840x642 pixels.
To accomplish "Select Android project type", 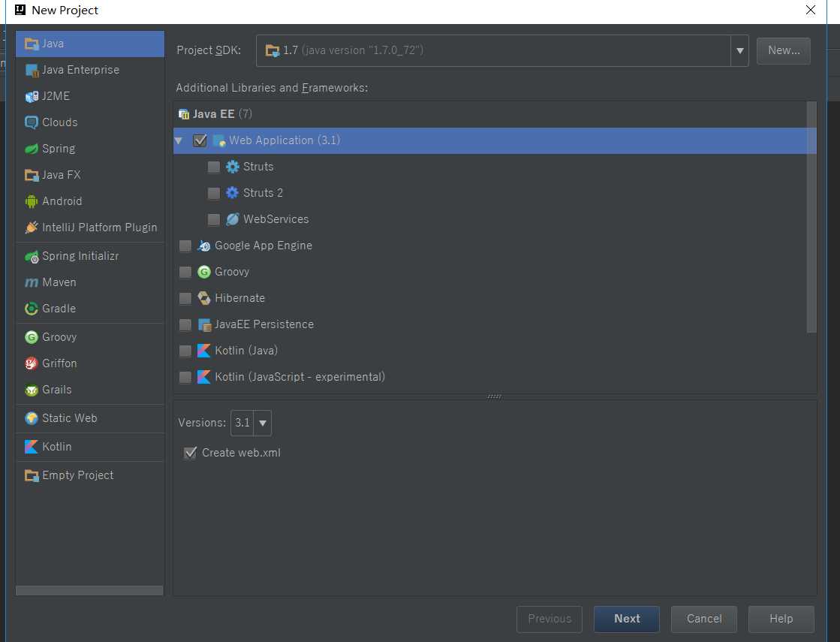I will [x=90, y=201].
